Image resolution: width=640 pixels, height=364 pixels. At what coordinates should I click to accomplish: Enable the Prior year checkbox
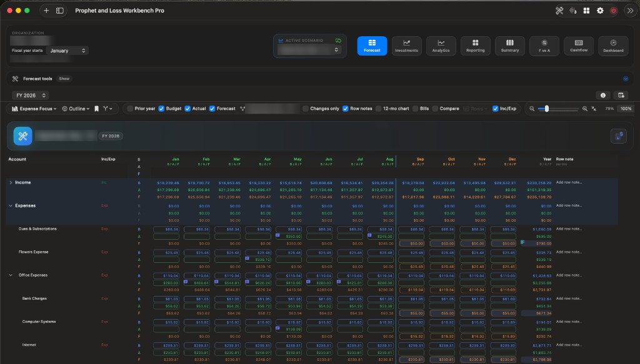coord(130,109)
